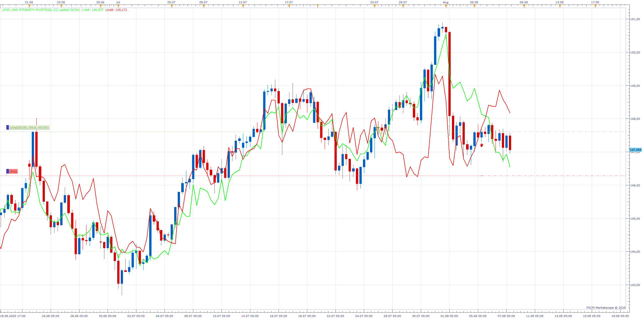644x319 pixels.
Task: Click the orange marker under 17.07
Action: (289, 6)
